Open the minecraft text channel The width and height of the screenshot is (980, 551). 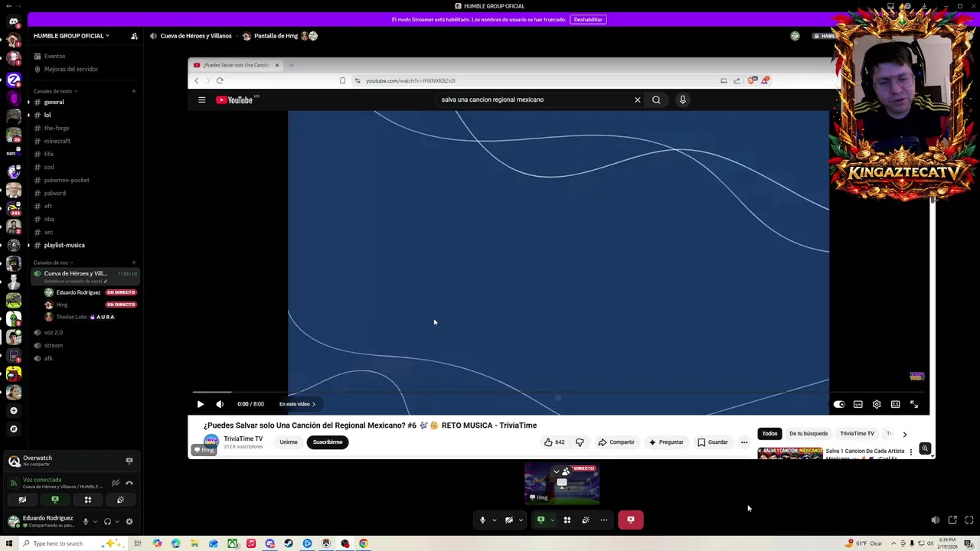(x=57, y=141)
